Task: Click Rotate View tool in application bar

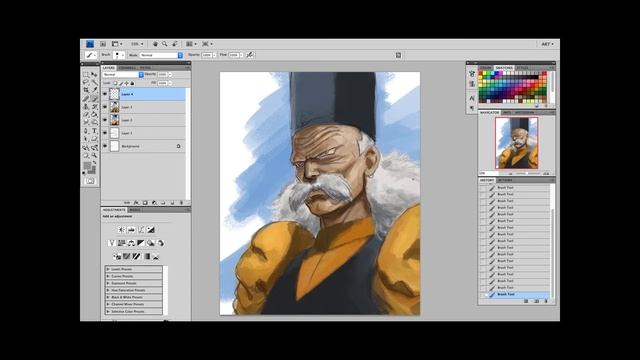Action: pyautogui.click(x=175, y=44)
